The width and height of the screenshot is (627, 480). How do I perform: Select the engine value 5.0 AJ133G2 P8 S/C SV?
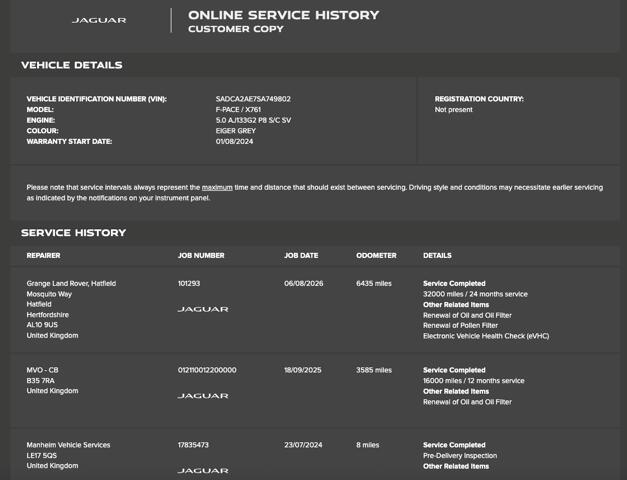click(254, 120)
